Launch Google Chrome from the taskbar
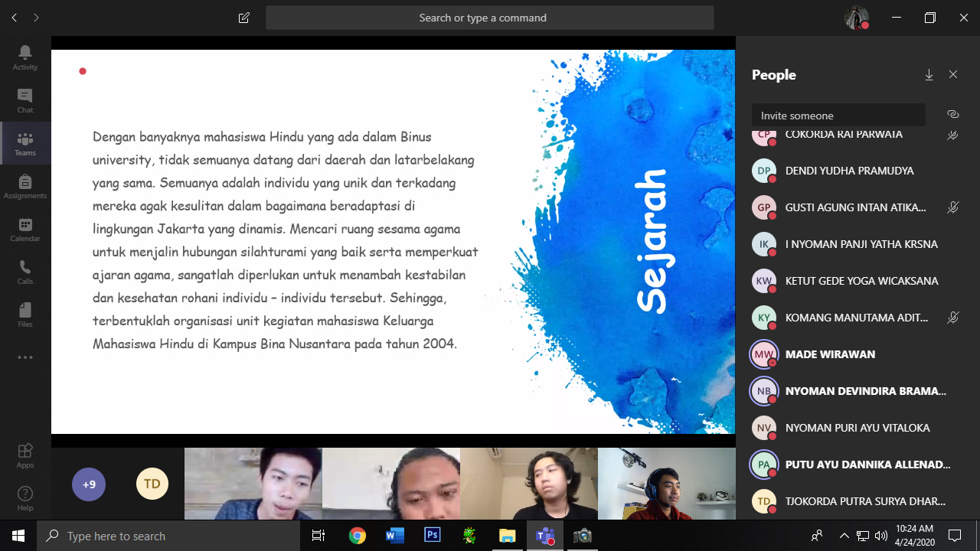This screenshot has width=980, height=551. (357, 536)
